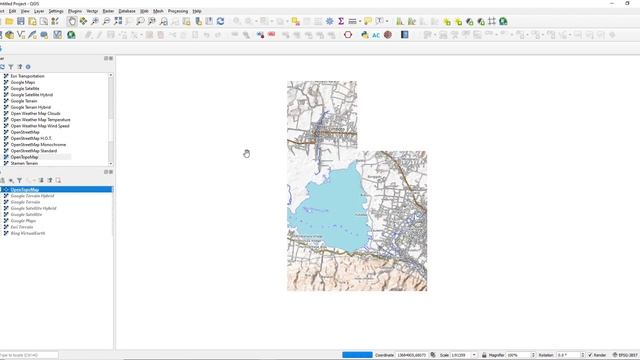The width and height of the screenshot is (640, 360).
Task: Select Bing VirtualEarth layer
Action: pos(28,233)
